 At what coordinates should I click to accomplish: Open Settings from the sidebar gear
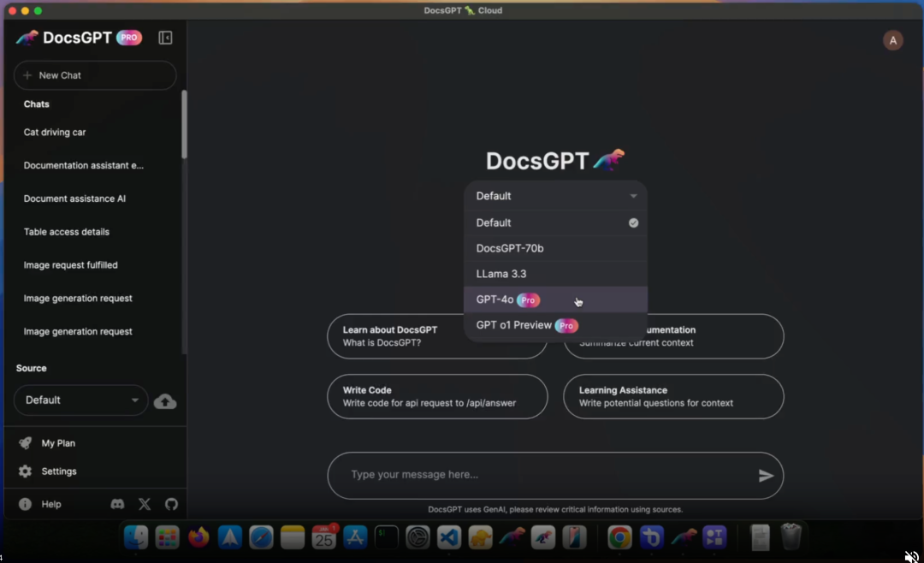click(58, 471)
